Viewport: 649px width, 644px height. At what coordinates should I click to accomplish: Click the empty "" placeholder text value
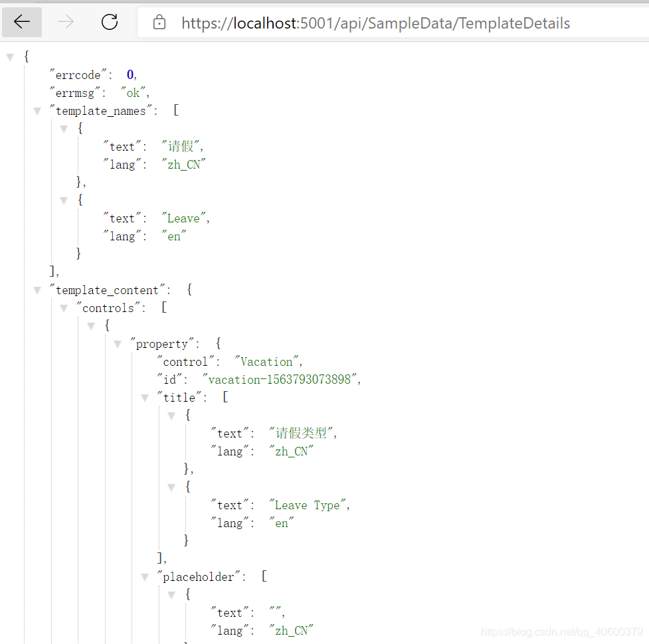pyautogui.click(x=275, y=609)
